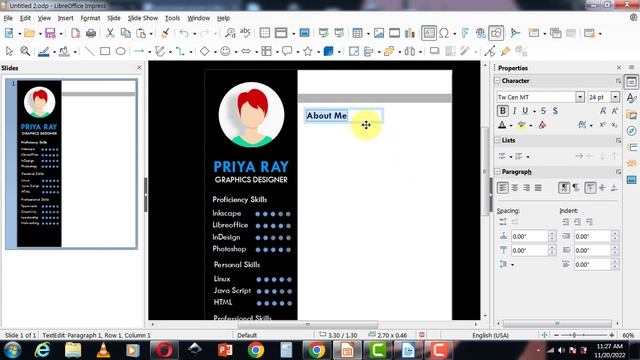The width and height of the screenshot is (640, 360).
Task: Insert text box icon
Action: 429,33
